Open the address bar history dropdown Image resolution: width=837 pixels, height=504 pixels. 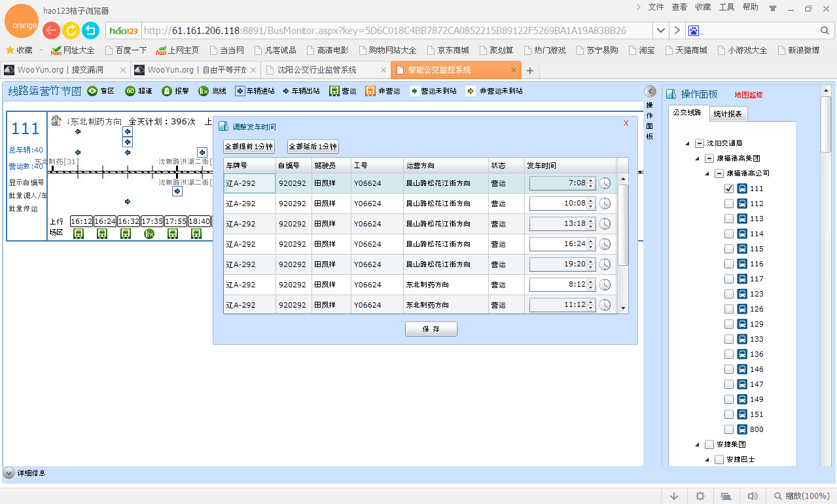[x=661, y=31]
